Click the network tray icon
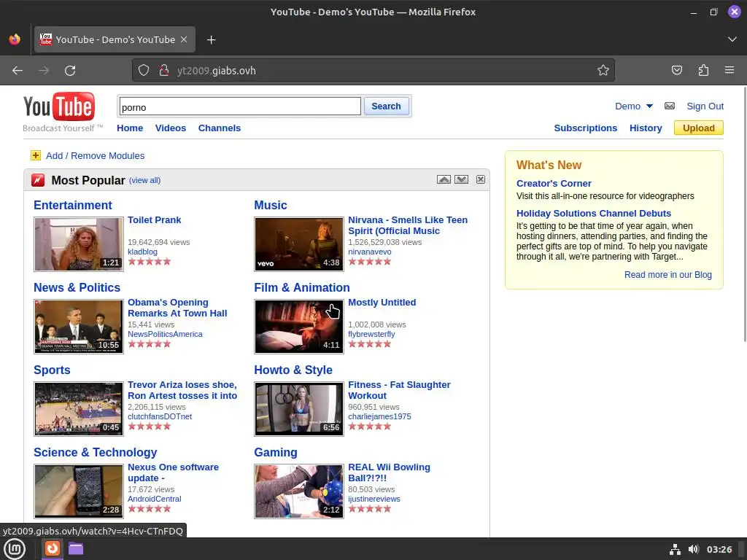The height and width of the screenshot is (560, 747). click(675, 550)
